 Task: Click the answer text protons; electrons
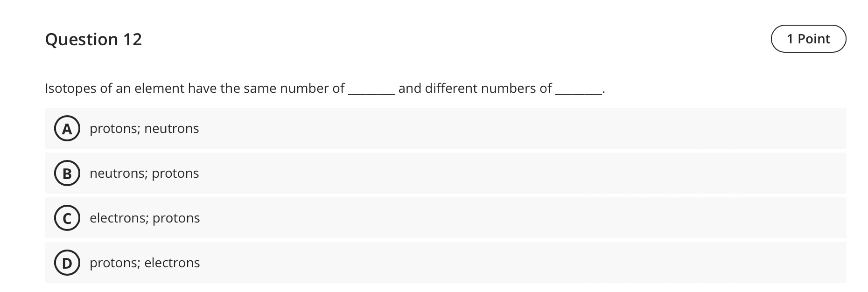pyautogui.click(x=145, y=263)
